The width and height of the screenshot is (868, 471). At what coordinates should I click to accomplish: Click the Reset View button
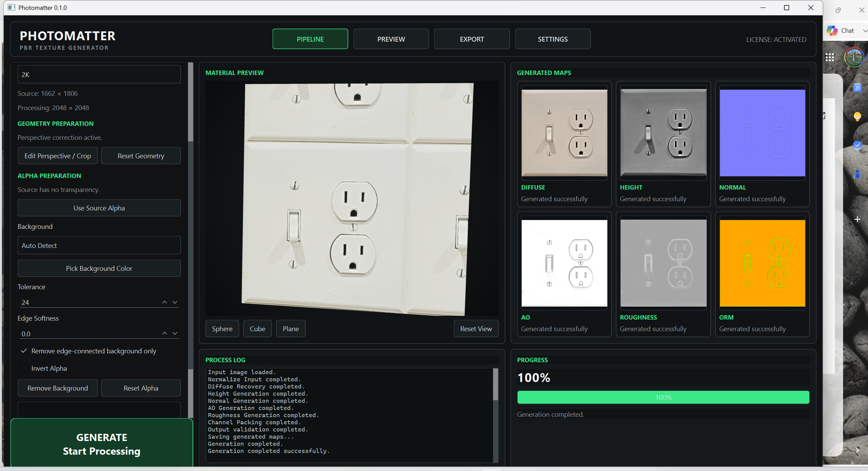476,328
